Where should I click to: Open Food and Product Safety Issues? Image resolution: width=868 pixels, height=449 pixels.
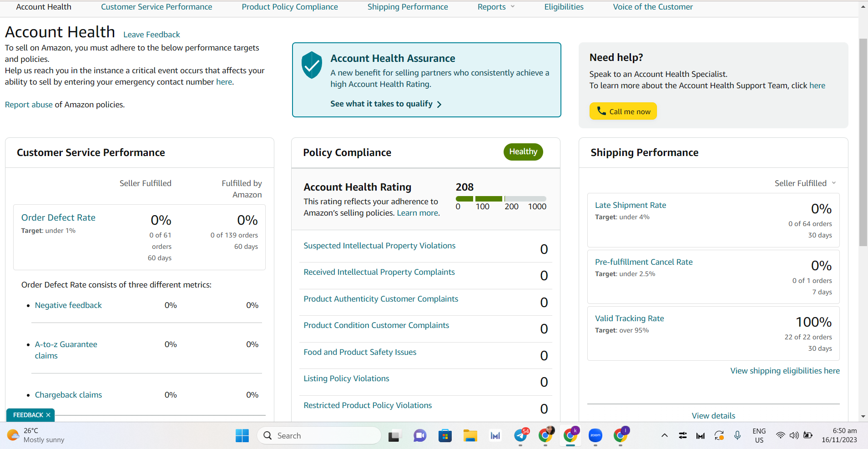click(360, 352)
